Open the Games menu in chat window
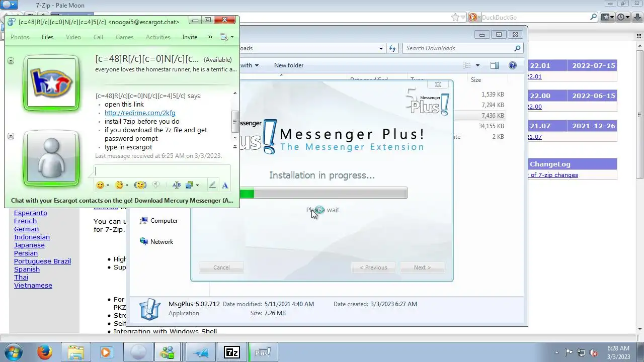Screen dimensions: 644x362 click(124, 37)
